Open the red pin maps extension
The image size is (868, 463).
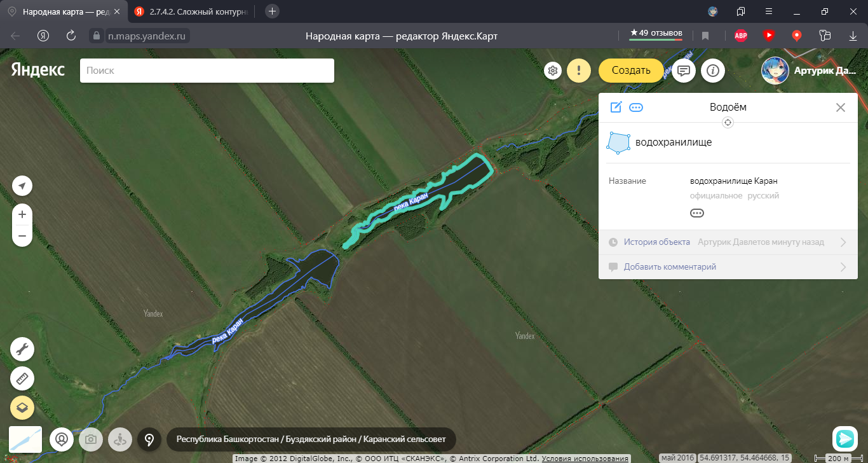pyautogui.click(x=797, y=36)
